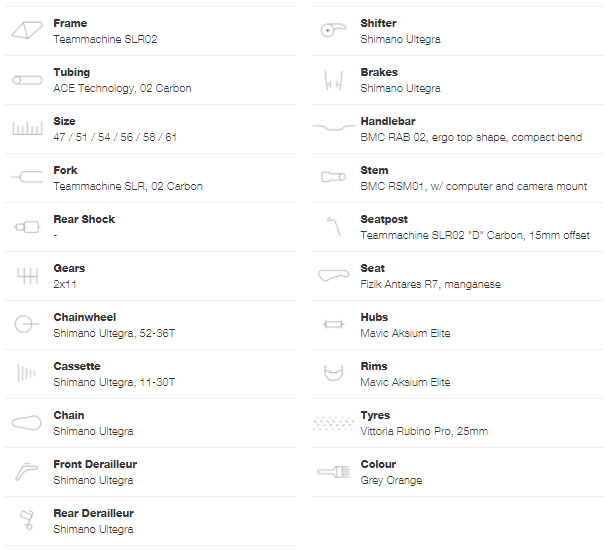Click the colour paintbrush icon

(x=333, y=471)
